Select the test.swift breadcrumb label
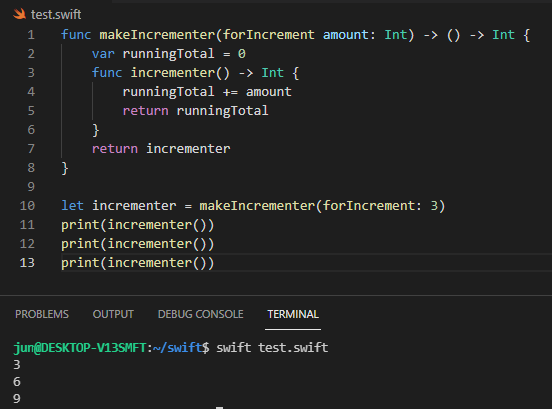Viewport: 552px width, 409px height. pyautogui.click(x=56, y=14)
